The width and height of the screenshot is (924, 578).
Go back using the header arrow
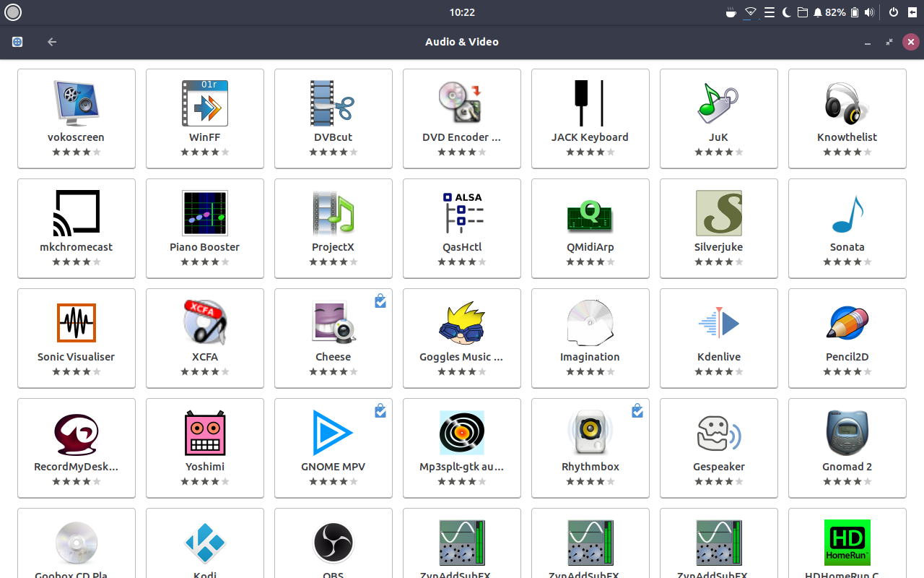point(52,42)
